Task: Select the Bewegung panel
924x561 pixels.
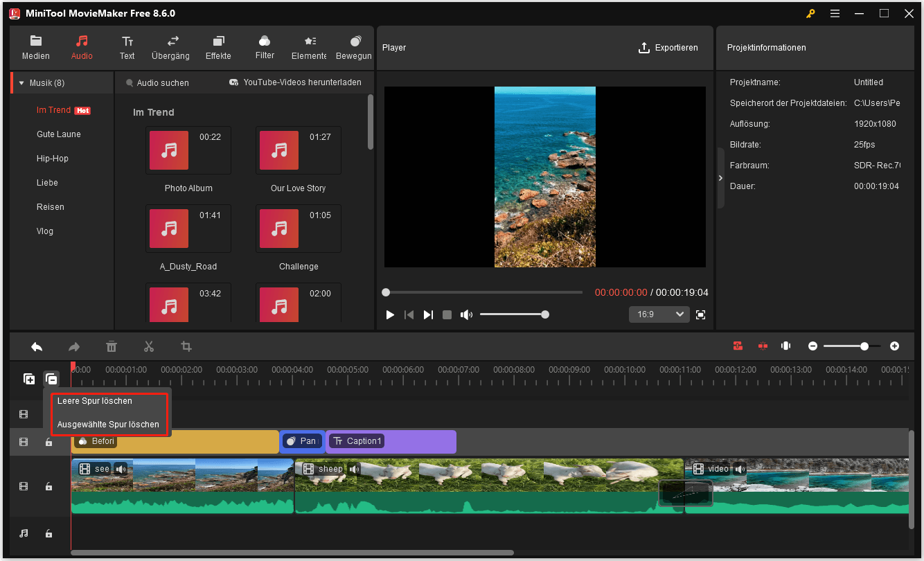Action: coord(353,46)
